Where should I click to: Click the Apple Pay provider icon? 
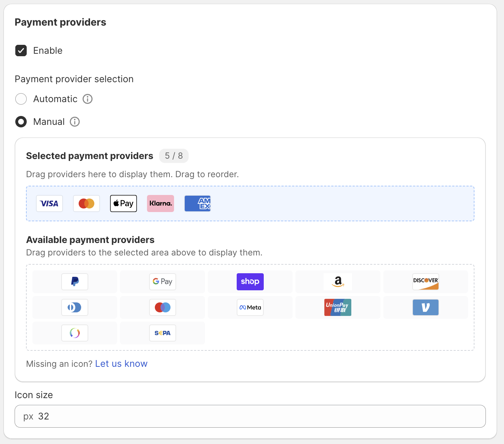click(x=124, y=203)
